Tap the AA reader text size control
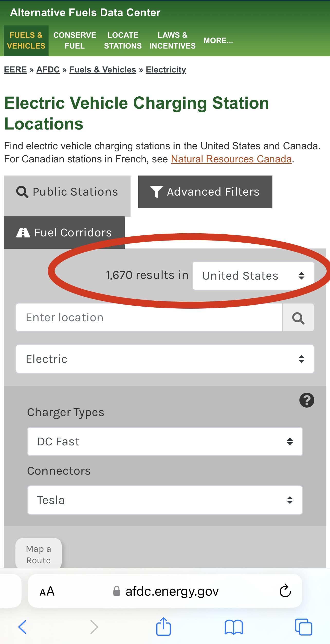The height and width of the screenshot is (644, 330). (47, 591)
